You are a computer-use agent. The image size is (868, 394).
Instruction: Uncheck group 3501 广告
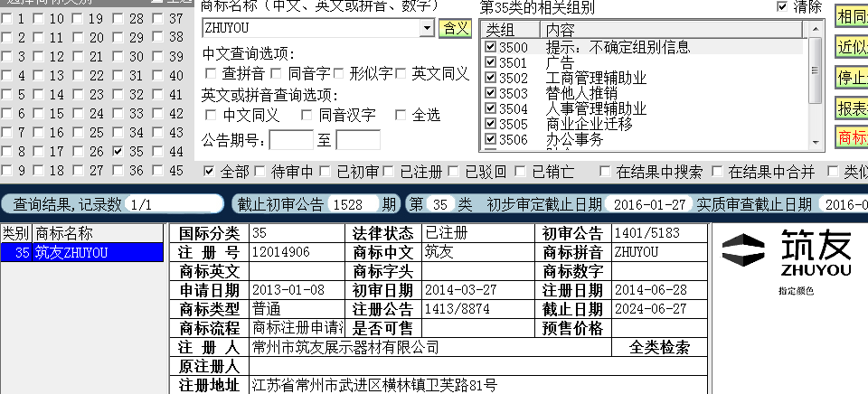(x=490, y=62)
